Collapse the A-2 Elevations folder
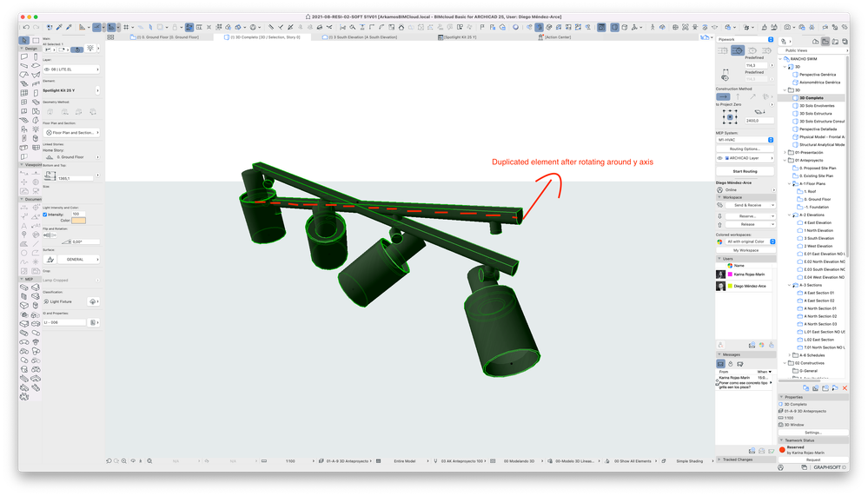This screenshot has width=868, height=496. pyautogui.click(x=790, y=215)
